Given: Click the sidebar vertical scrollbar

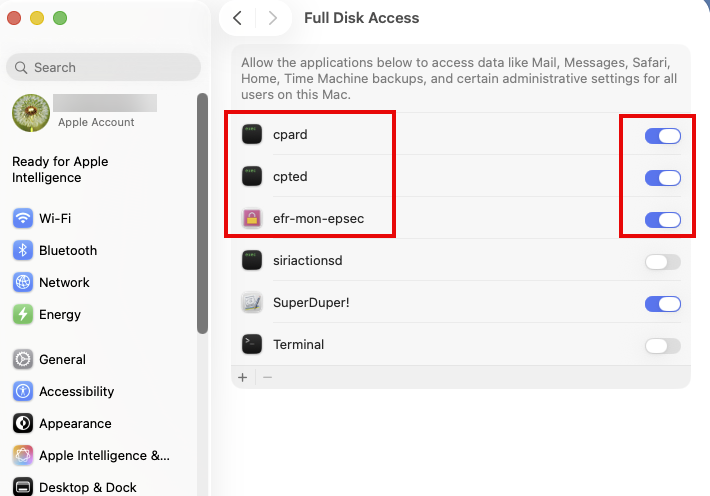Looking at the screenshot, I should 202,213.
